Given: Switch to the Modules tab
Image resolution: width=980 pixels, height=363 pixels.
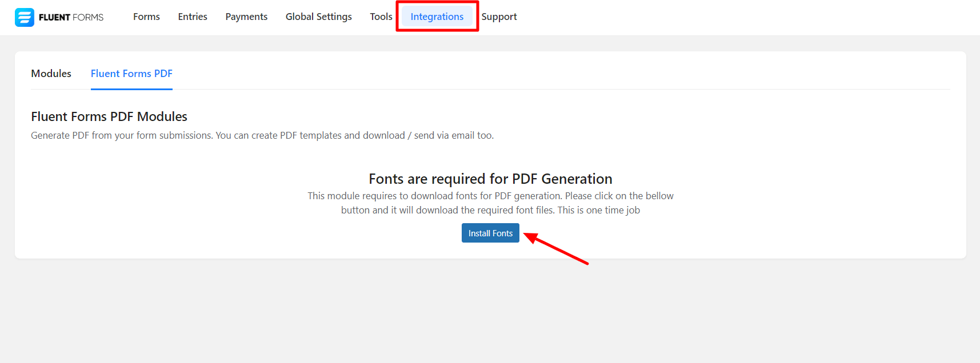Looking at the screenshot, I should tap(51, 74).
